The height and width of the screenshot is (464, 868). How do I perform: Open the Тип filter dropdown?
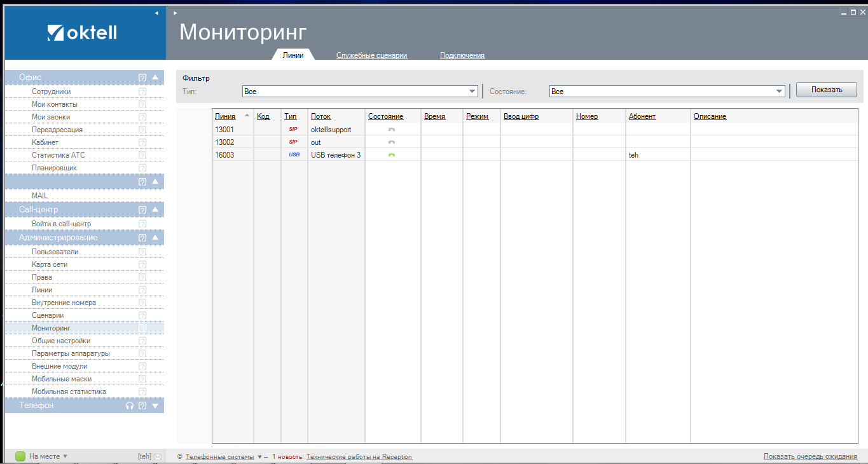coord(472,92)
